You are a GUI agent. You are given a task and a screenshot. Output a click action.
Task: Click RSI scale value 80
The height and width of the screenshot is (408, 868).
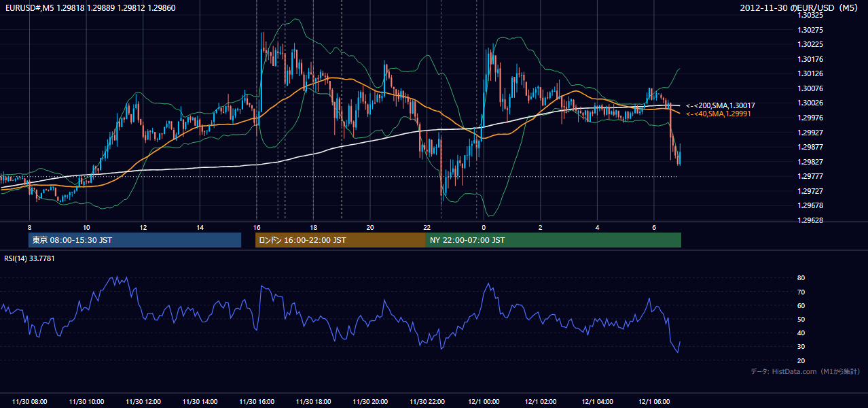click(801, 278)
